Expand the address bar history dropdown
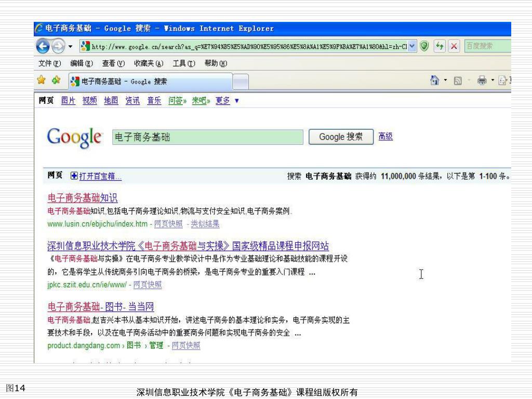 click(x=412, y=46)
